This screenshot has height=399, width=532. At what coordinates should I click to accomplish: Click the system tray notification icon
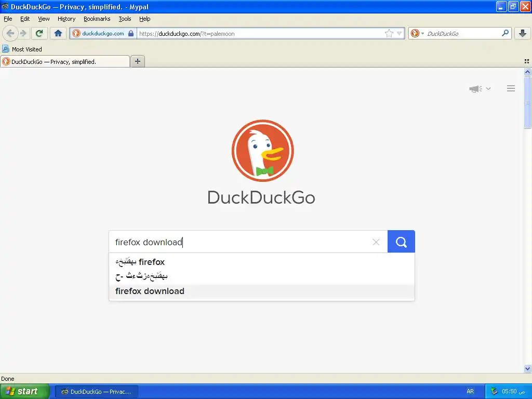click(495, 391)
